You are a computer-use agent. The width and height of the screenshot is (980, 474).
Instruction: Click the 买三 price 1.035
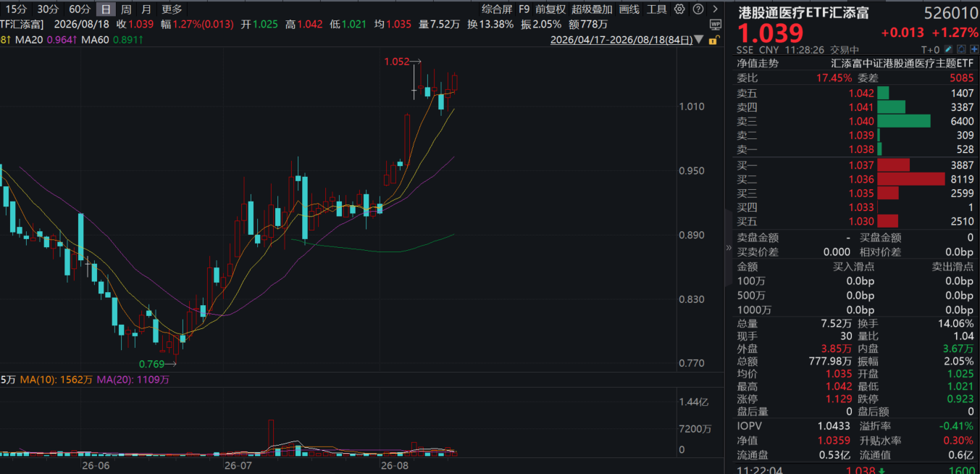tap(861, 194)
